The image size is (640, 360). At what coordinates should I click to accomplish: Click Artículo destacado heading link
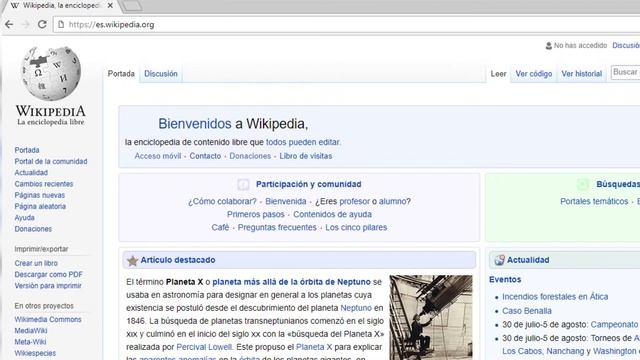coord(178,260)
